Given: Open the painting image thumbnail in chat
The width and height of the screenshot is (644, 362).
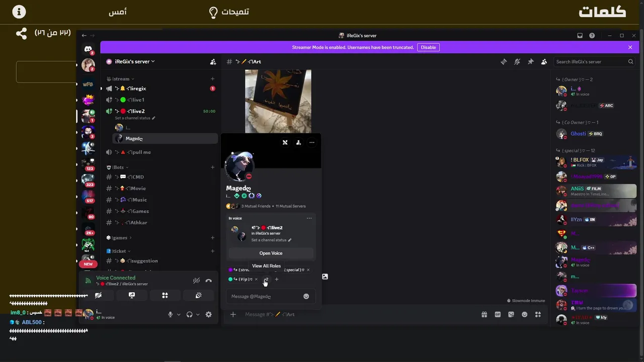Looking at the screenshot, I should tap(278, 101).
